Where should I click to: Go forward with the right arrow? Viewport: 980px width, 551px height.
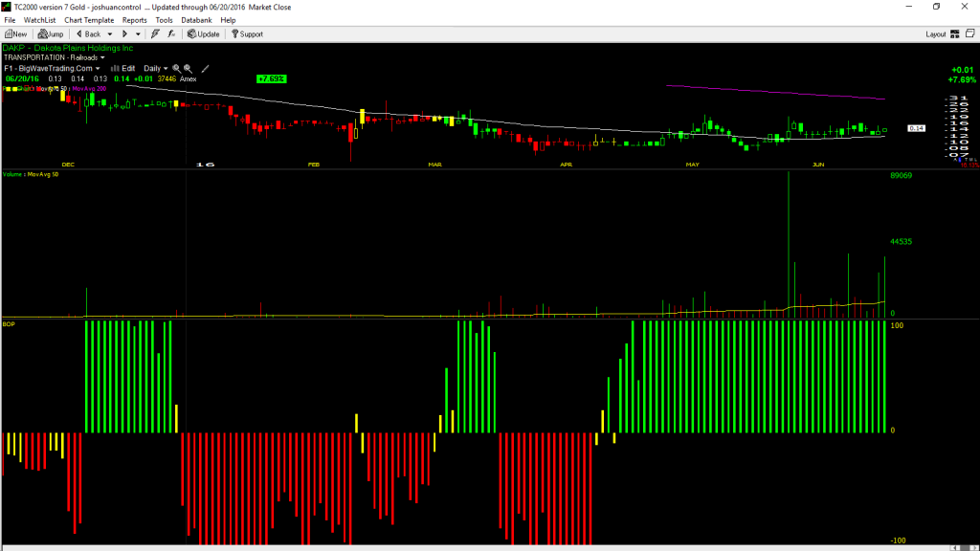(x=125, y=34)
